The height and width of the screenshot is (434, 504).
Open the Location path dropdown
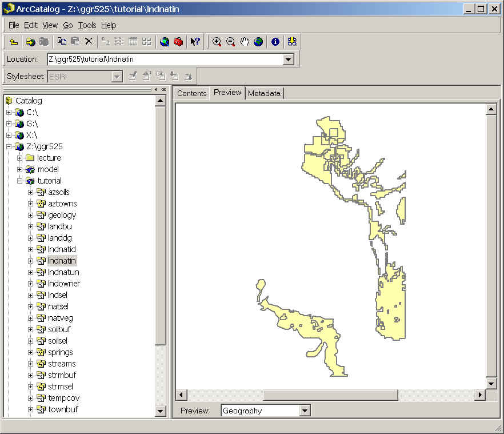[288, 59]
